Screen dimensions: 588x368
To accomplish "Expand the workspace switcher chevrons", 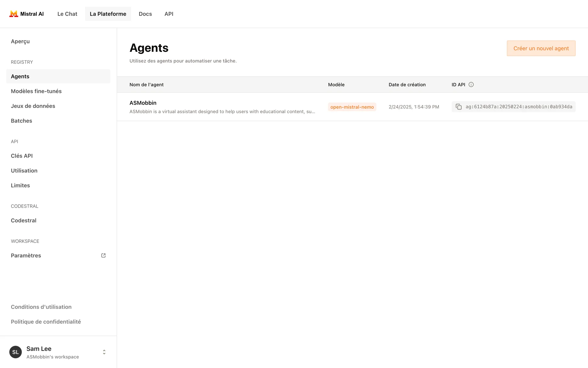I will pos(104,352).
